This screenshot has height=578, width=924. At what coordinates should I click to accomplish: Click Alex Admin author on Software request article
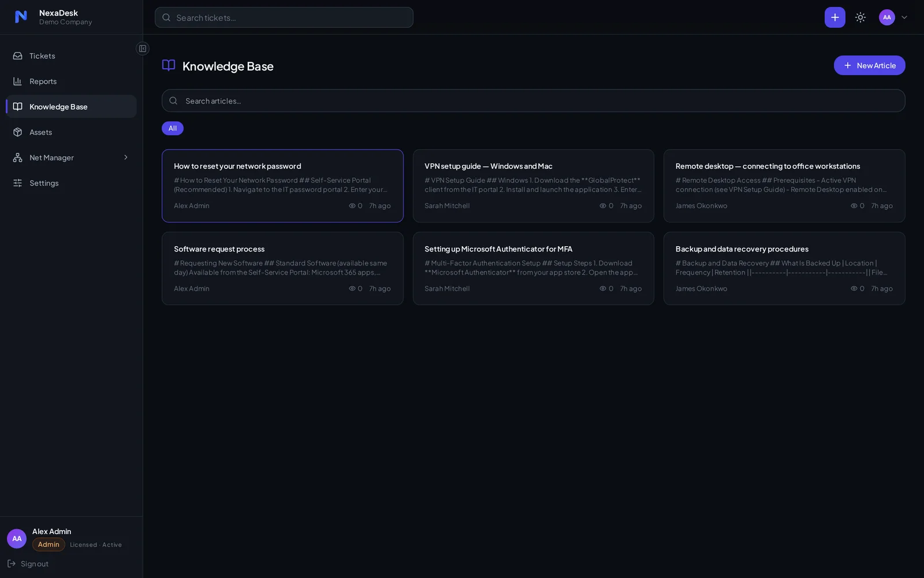(x=192, y=288)
